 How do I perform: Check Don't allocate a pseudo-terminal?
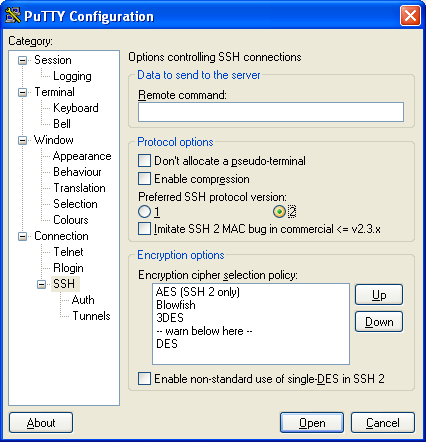[x=144, y=161]
